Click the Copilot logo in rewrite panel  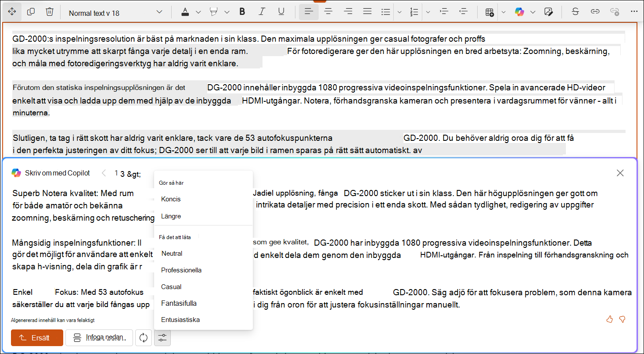[x=16, y=173]
